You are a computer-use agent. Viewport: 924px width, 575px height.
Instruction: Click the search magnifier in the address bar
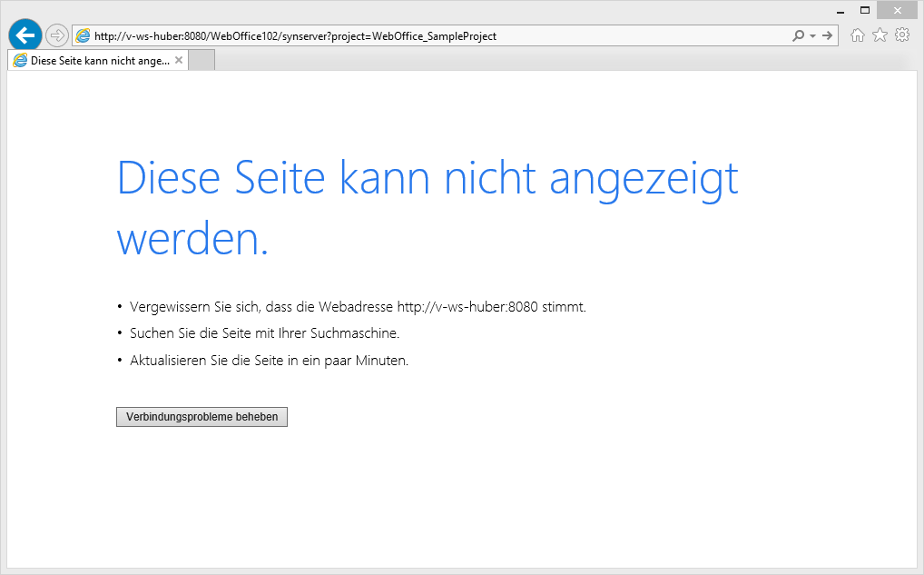pyautogui.click(x=796, y=35)
